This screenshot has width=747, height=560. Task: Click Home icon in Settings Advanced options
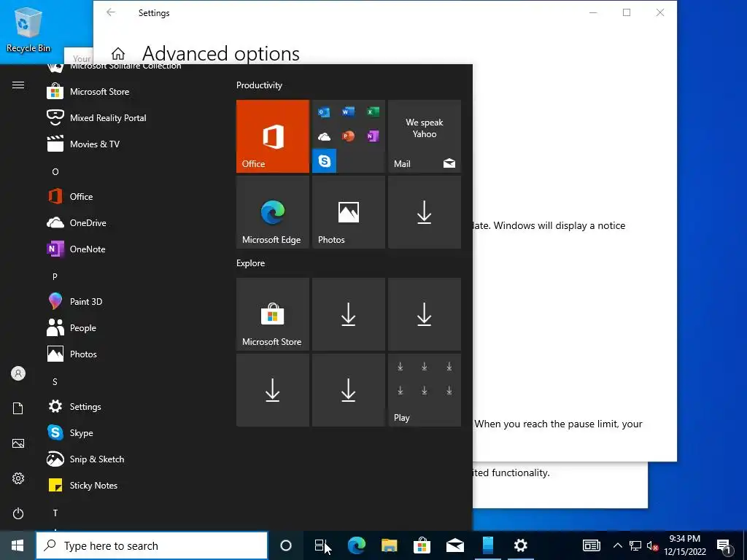[118, 53]
